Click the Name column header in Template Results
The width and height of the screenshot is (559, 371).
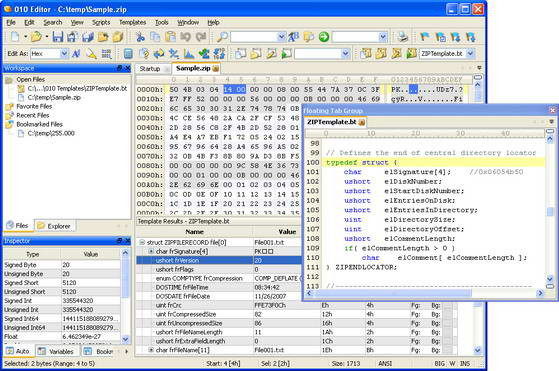pos(194,232)
